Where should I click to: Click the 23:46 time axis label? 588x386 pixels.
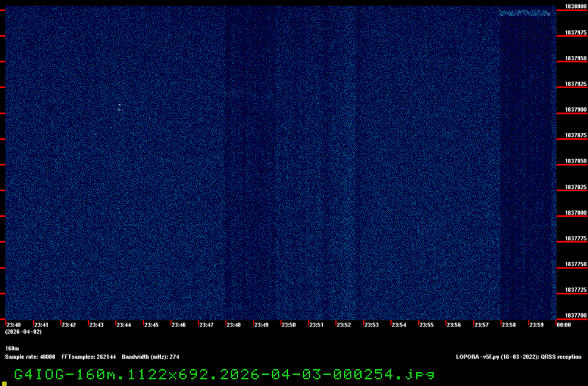point(179,325)
